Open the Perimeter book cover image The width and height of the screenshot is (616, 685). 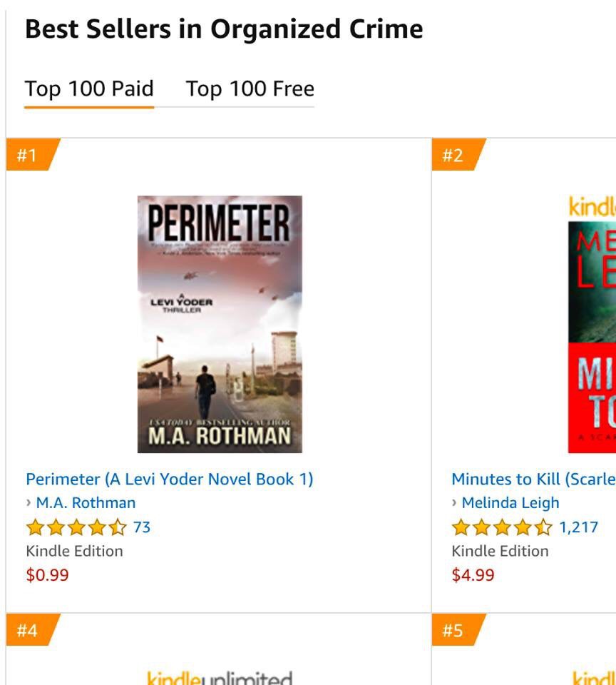tap(220, 324)
